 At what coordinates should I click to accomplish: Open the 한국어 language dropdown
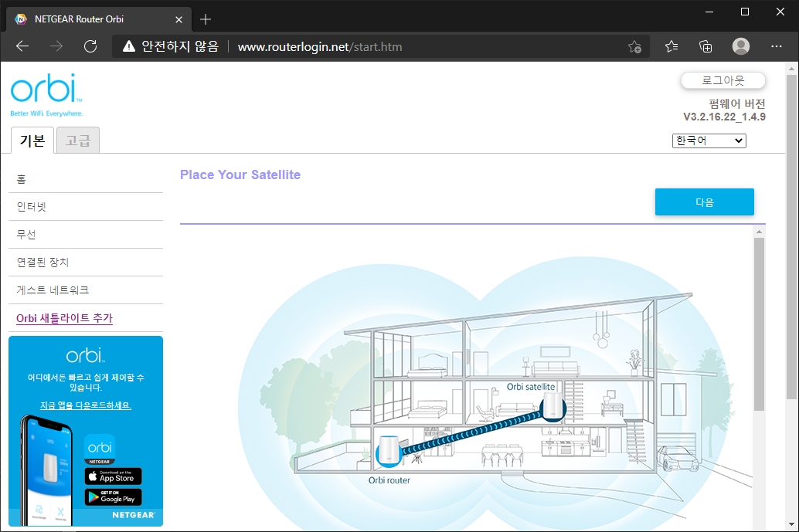[709, 141]
